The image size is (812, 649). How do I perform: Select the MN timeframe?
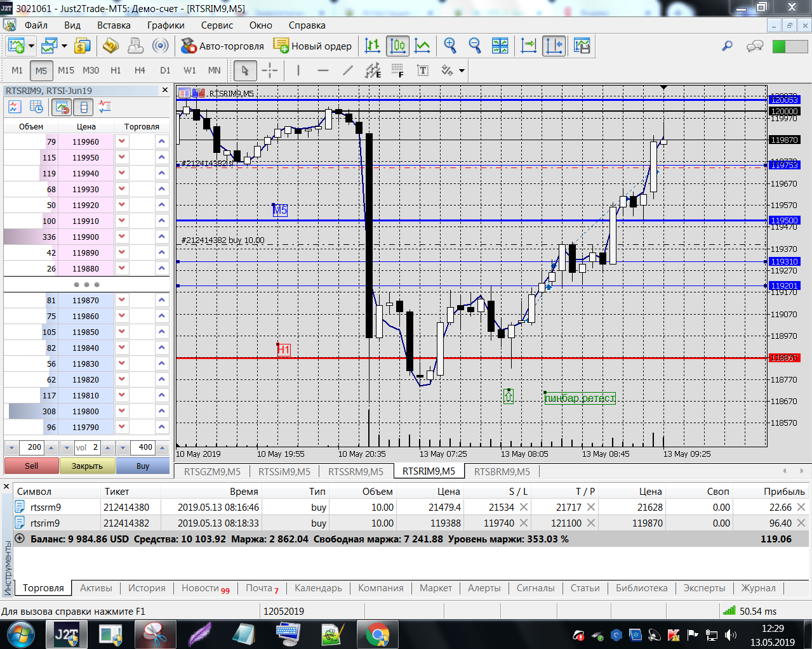(215, 70)
